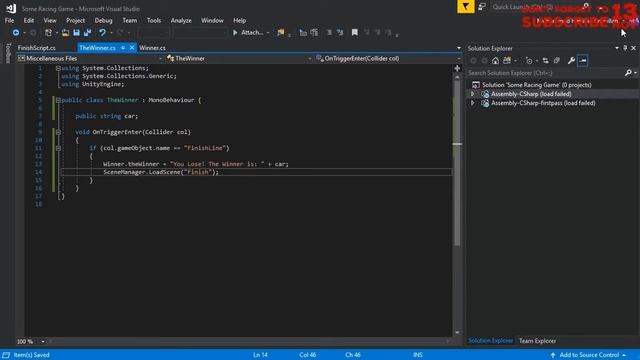Switch to the Winner.cs tab
Image resolution: width=640 pixels, height=360 pixels.
click(x=152, y=48)
